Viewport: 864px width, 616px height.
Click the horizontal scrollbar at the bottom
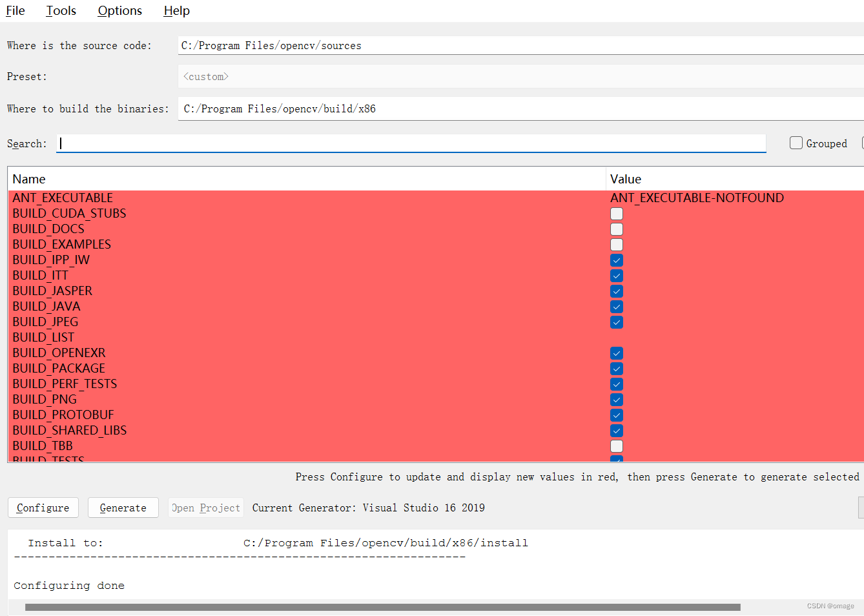tap(384, 606)
